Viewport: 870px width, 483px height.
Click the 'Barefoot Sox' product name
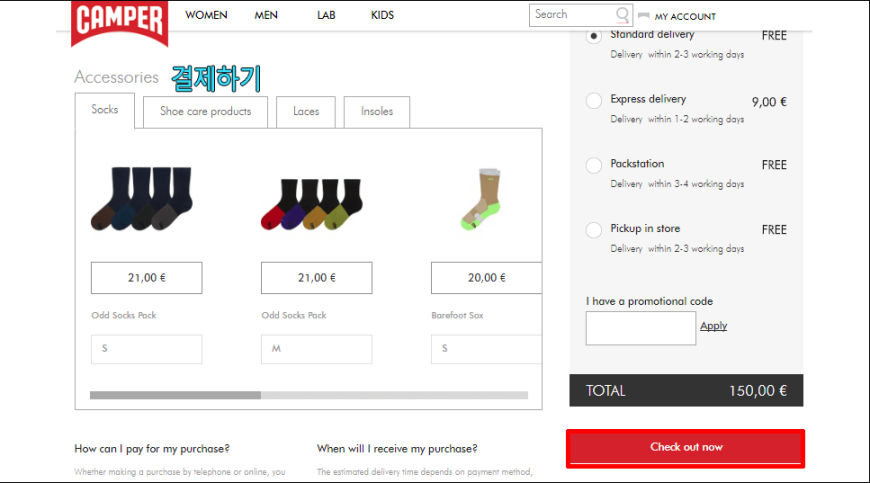457,315
